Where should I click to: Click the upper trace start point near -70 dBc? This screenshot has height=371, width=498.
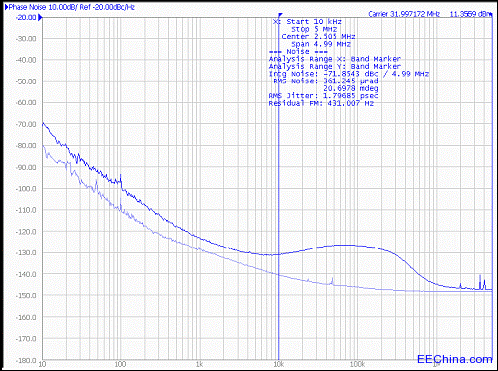[x=43, y=124]
